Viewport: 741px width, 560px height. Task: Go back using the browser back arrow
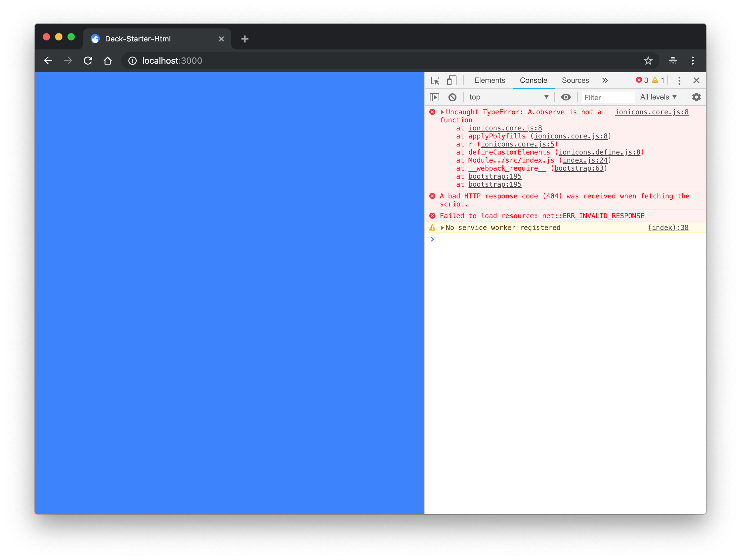[x=48, y=61]
